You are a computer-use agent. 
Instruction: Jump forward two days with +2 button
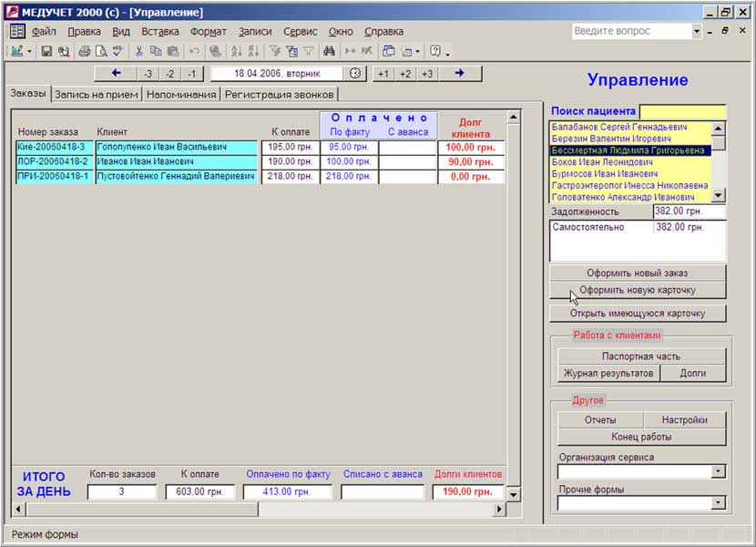pyautogui.click(x=405, y=73)
